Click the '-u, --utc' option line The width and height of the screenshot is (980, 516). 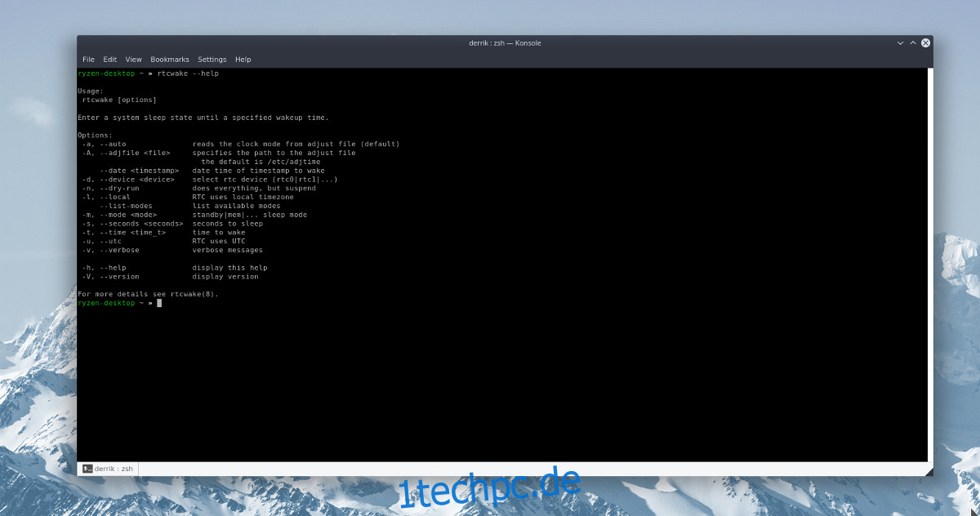pos(163,242)
